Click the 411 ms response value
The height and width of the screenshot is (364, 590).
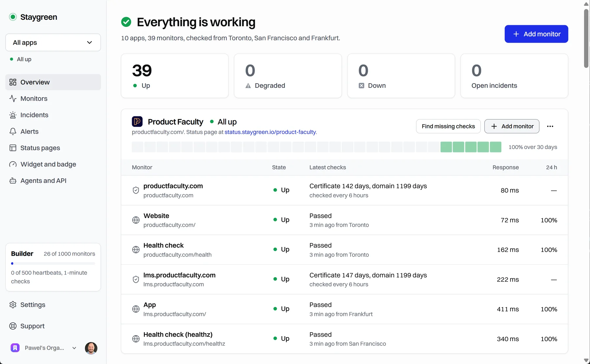click(508, 309)
